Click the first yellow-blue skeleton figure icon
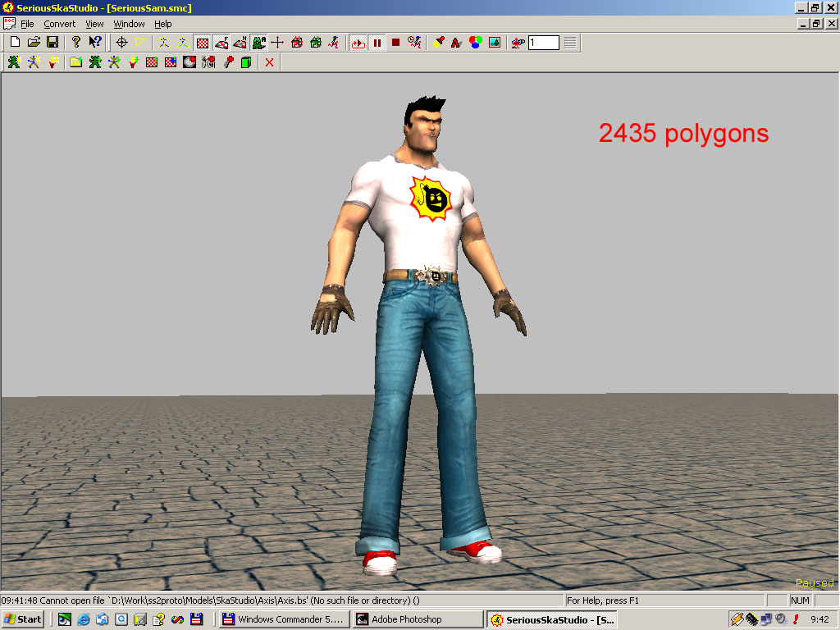The image size is (840, 630). 164,43
